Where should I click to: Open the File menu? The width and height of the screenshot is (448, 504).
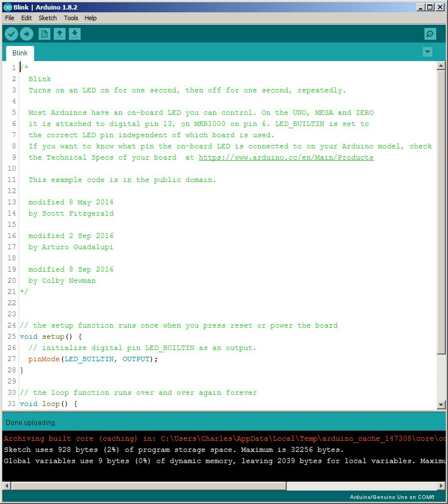coord(10,18)
